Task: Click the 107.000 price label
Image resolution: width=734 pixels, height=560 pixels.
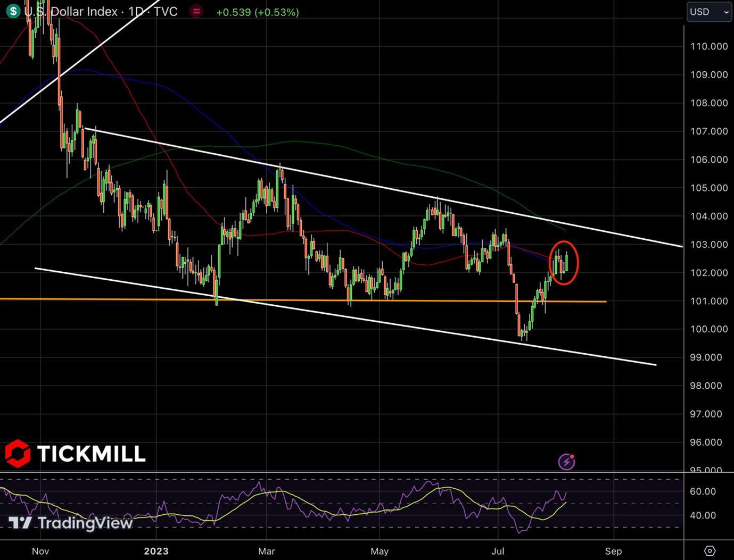Action: 709,131
